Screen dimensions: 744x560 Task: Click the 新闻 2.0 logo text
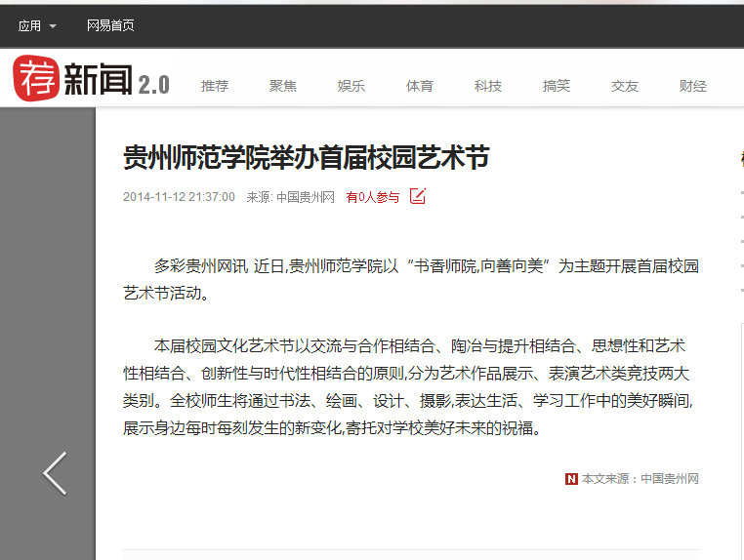[117, 80]
